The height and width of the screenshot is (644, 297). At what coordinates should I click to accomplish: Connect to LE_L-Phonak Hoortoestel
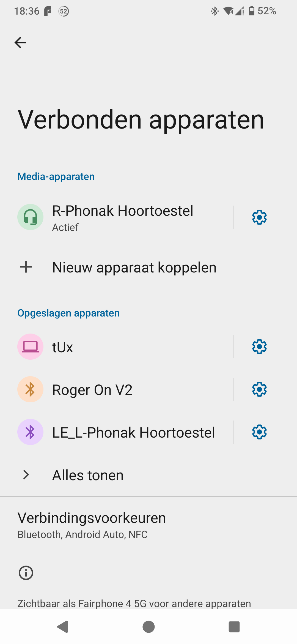pyautogui.click(x=133, y=433)
